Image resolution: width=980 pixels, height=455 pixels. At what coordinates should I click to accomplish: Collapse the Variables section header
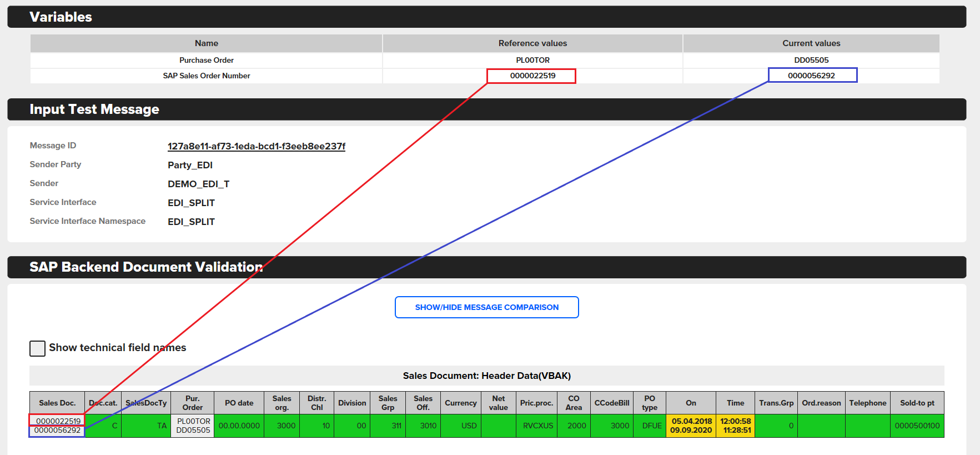click(486, 17)
